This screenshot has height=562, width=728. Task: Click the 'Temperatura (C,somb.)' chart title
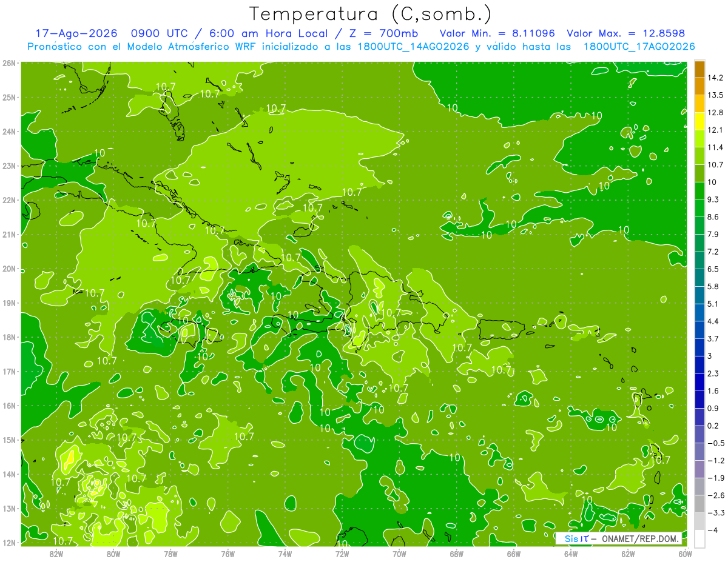371,14
